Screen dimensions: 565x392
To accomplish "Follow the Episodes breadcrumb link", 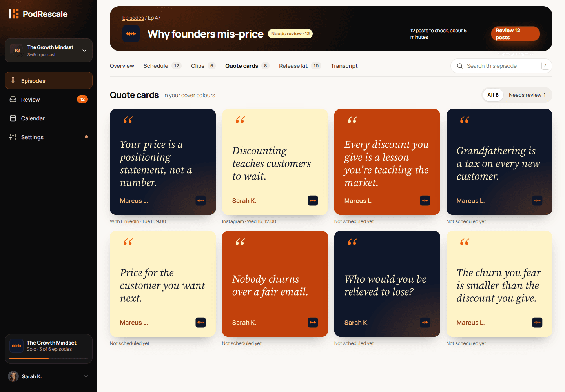I will pos(133,18).
